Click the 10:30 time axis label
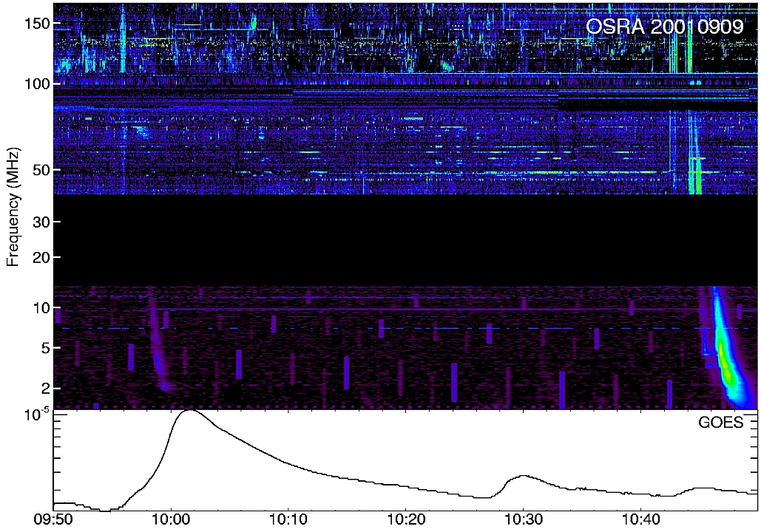The image size is (761, 532). click(523, 520)
